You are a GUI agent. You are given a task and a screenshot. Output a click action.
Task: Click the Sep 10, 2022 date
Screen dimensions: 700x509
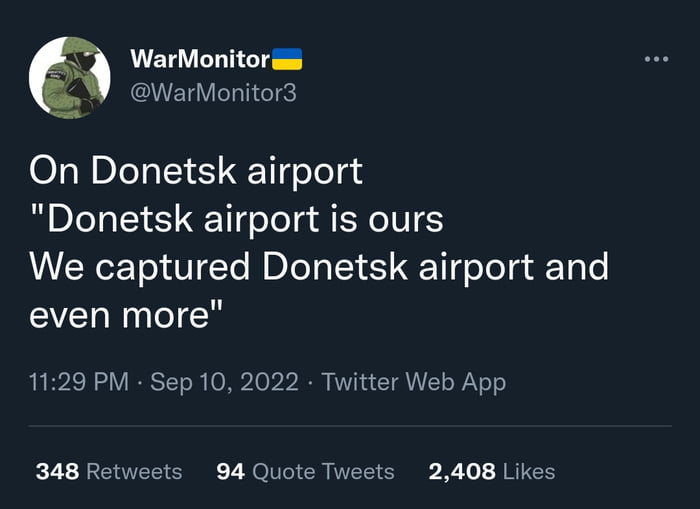point(224,382)
